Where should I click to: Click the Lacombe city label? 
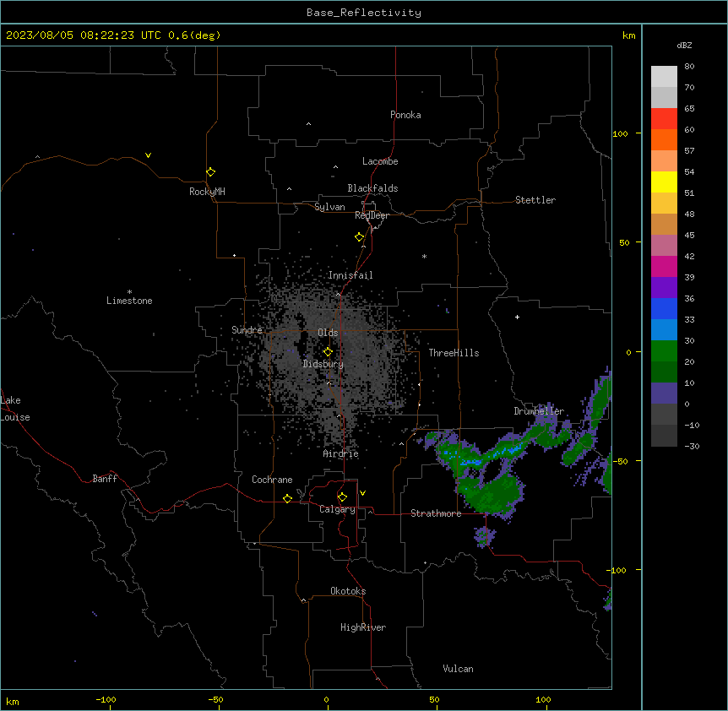pyautogui.click(x=380, y=161)
